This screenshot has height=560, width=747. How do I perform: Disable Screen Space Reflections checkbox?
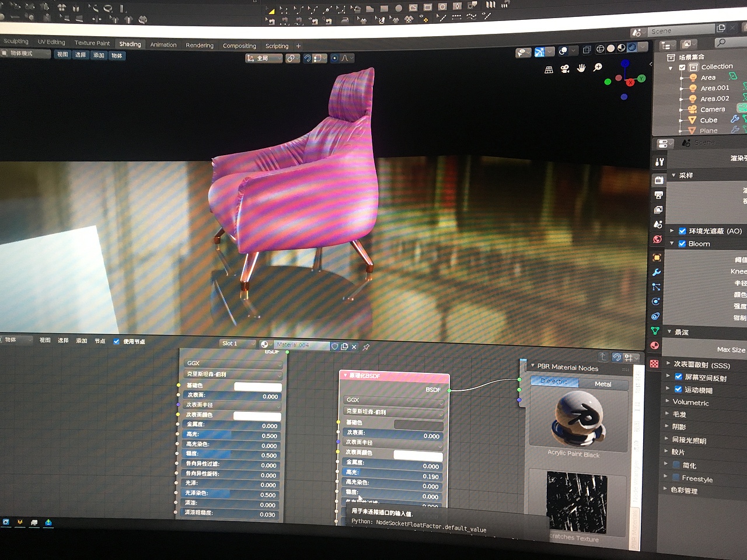678,377
